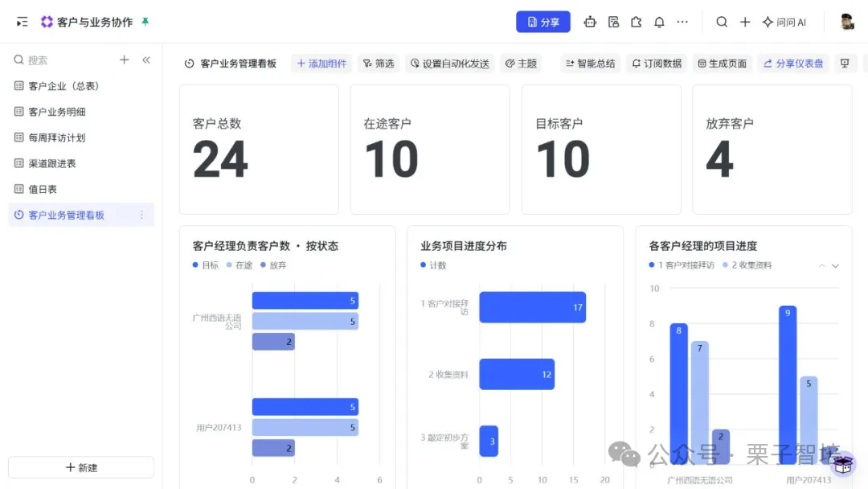868x489 pixels.
Task: Click the blue 分享 button
Action: [543, 23]
